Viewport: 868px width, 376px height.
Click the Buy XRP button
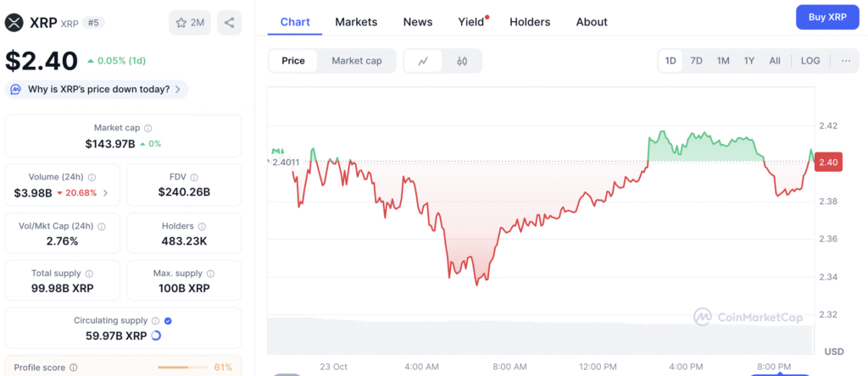[x=827, y=17]
